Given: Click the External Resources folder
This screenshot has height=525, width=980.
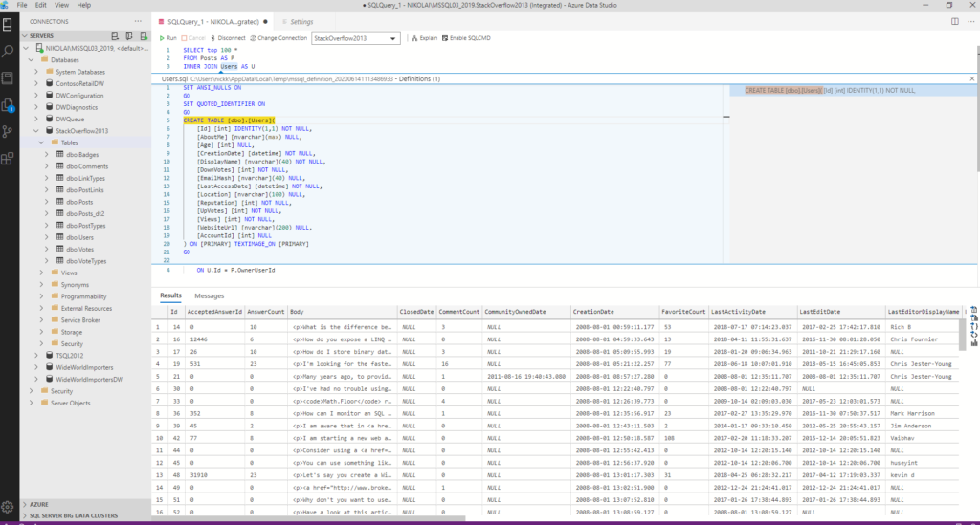Looking at the screenshot, I should 85,308.
